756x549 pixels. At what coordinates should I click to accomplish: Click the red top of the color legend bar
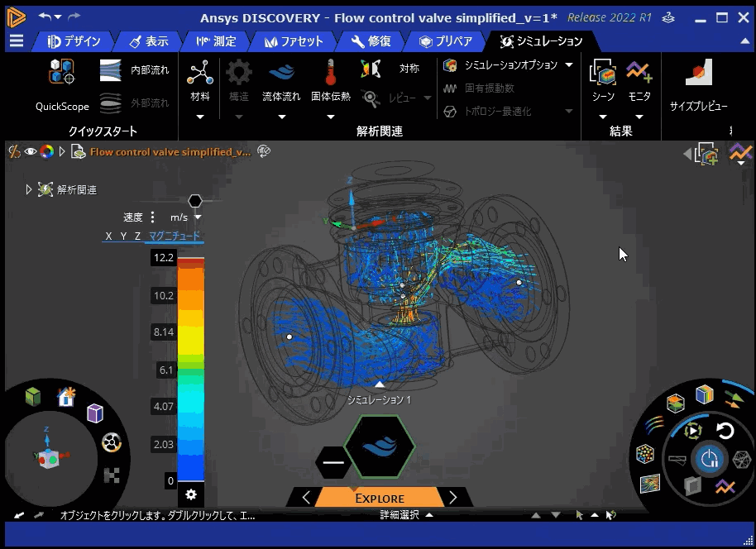click(191, 262)
